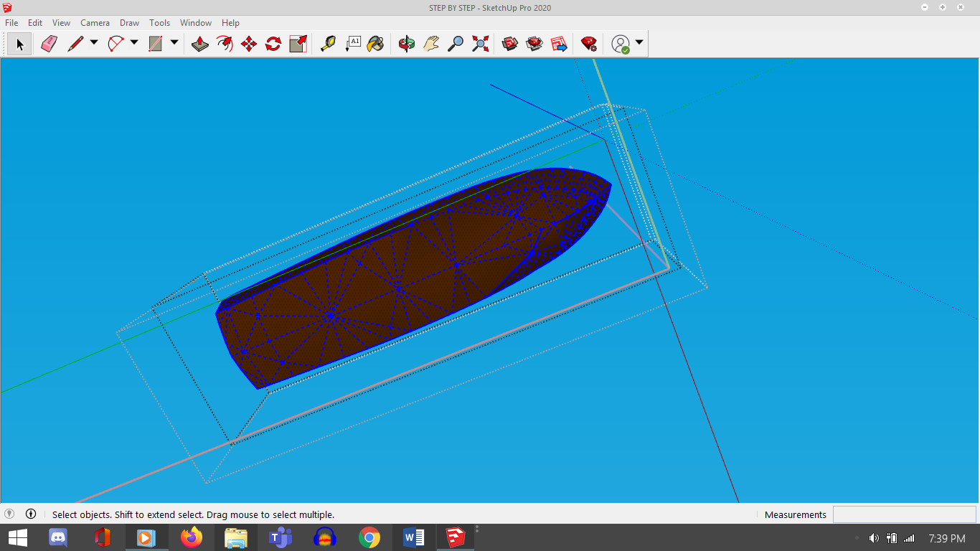
Task: Open Firefox from the taskbar
Action: [192, 537]
